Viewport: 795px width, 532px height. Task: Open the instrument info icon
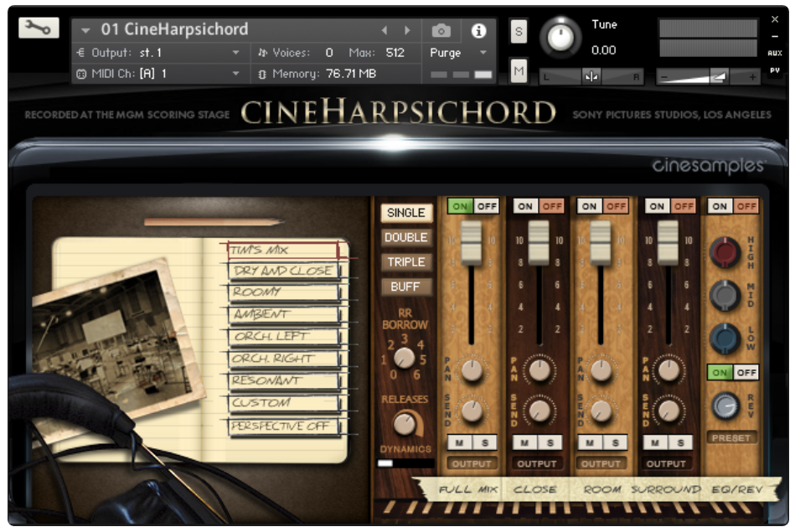478,31
